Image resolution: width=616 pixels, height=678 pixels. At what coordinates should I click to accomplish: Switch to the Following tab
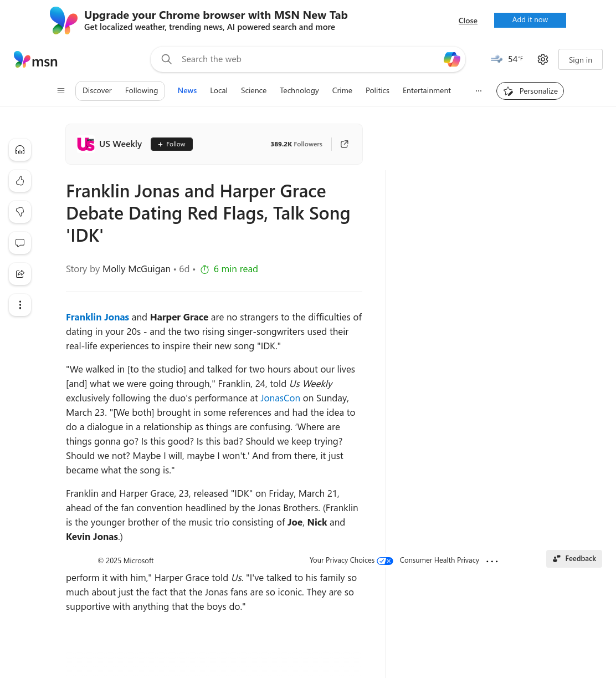click(x=141, y=91)
